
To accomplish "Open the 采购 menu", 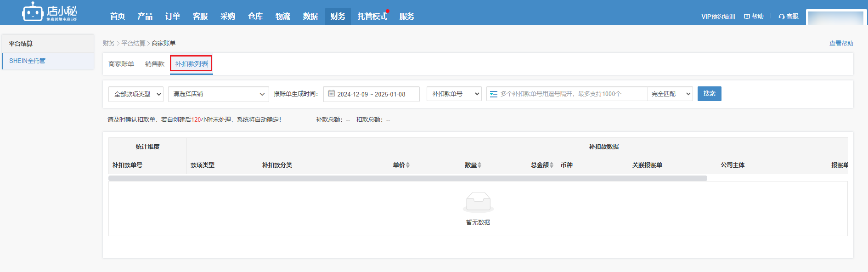I will [x=228, y=17].
